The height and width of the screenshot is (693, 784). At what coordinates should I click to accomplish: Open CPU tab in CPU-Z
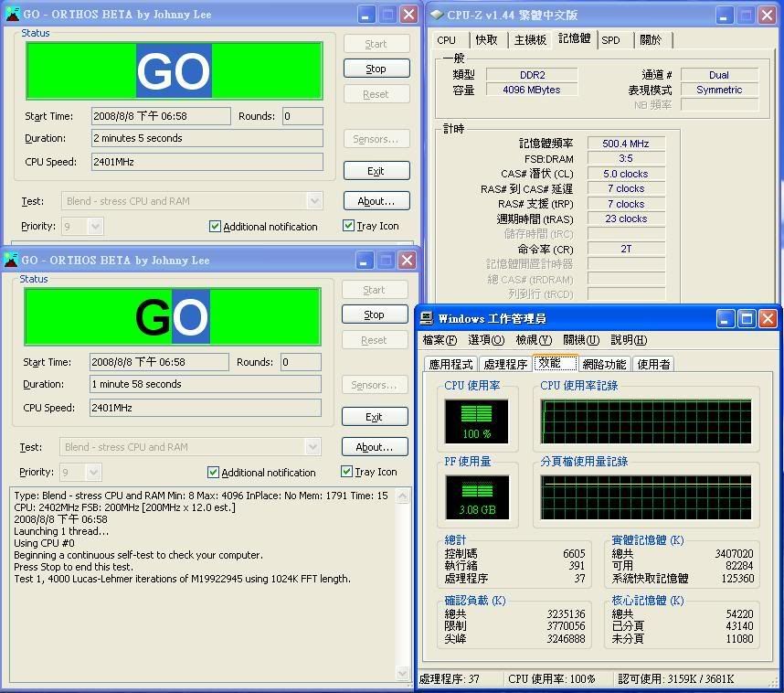(447, 40)
